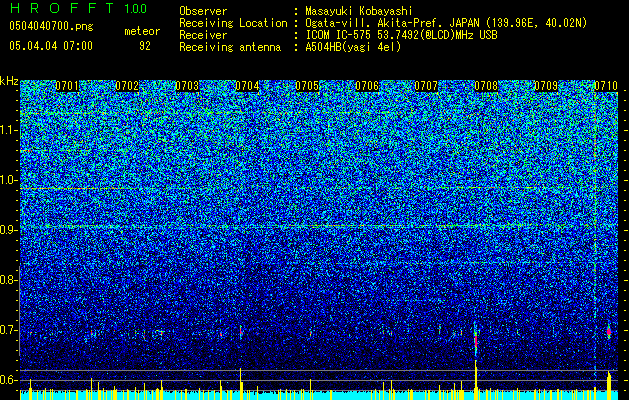
Task: Click the kHz axis unit label
Action: coord(9,81)
